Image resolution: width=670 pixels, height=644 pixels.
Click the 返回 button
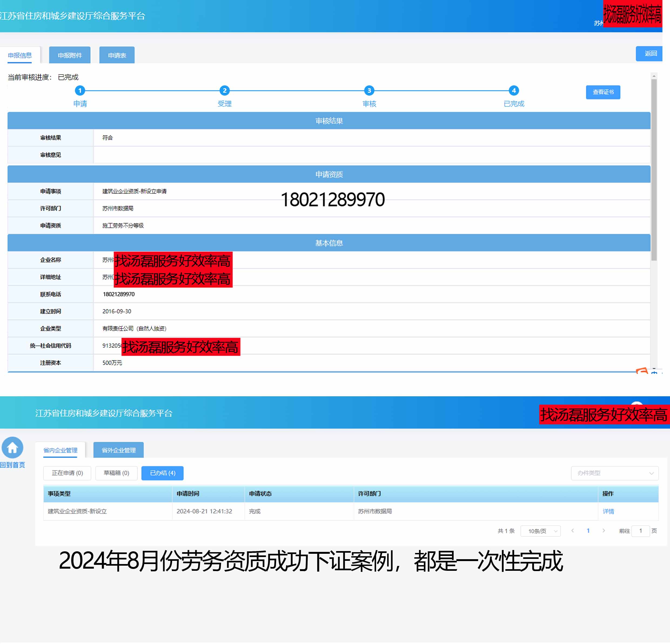[649, 53]
